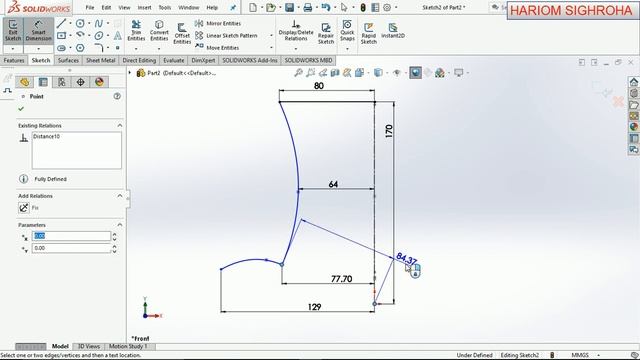
Task: Activate the Smart Dimension tool
Action: [38, 31]
